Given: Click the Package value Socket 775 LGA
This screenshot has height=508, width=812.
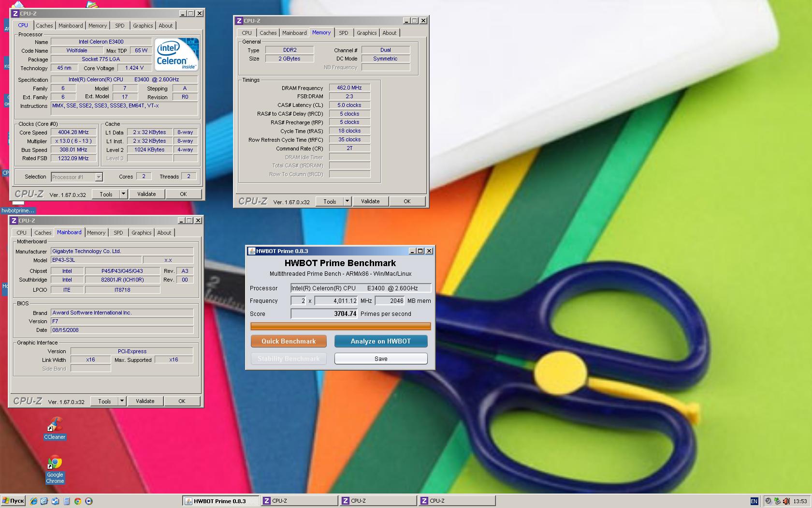Looking at the screenshot, I should click(101, 59).
